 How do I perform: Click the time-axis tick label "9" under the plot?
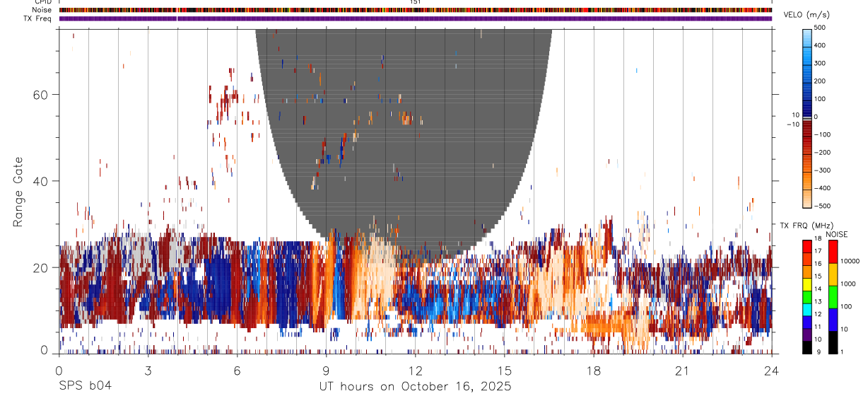(x=326, y=371)
